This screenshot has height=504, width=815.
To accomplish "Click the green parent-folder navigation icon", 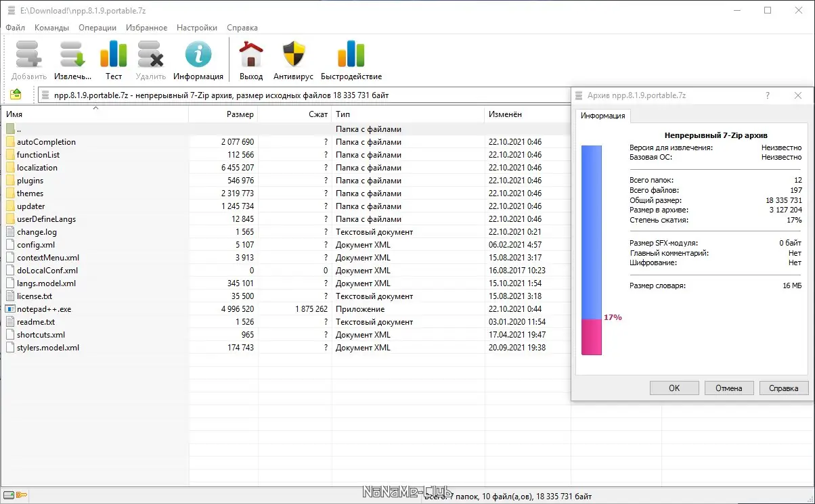I will [16, 94].
